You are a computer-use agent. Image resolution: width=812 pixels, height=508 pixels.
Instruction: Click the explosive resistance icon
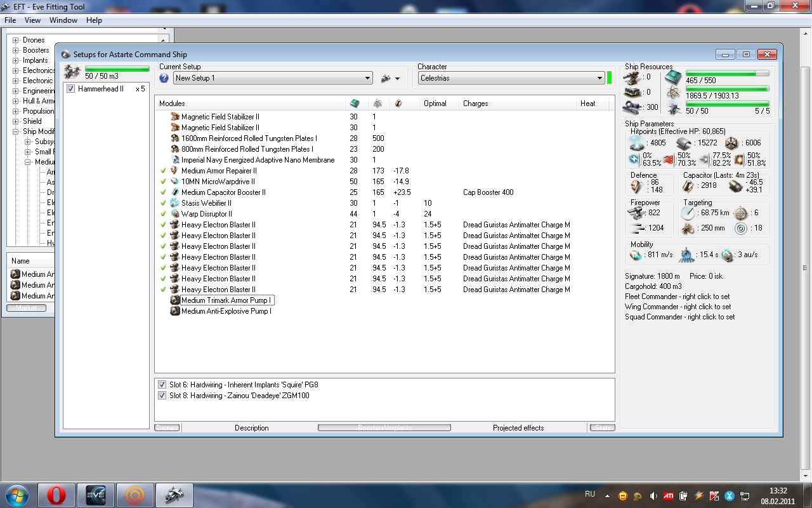pos(739,159)
